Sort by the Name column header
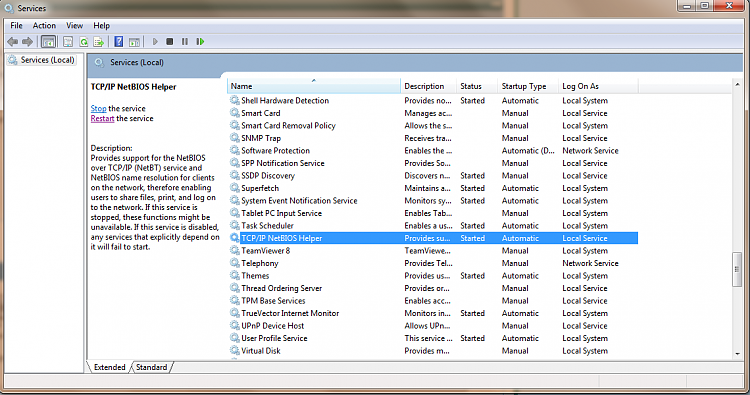The image size is (750, 395). [314, 86]
